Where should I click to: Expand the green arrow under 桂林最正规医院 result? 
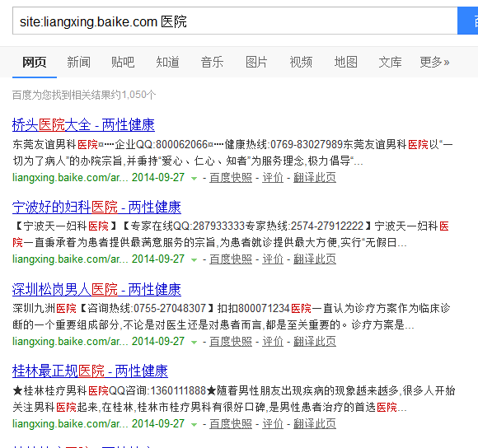pos(194,424)
